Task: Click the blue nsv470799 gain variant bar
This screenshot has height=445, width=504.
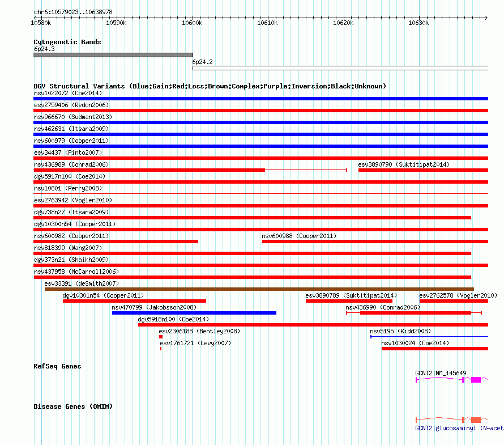Action: [x=194, y=313]
